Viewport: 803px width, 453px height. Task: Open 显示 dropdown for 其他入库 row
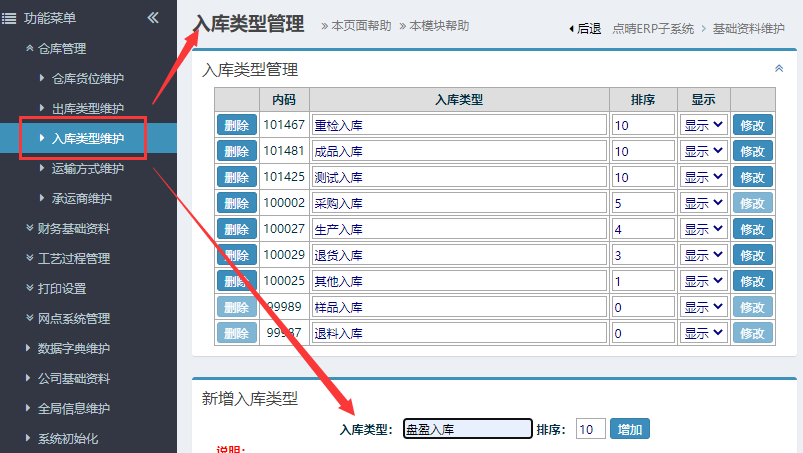click(x=703, y=281)
